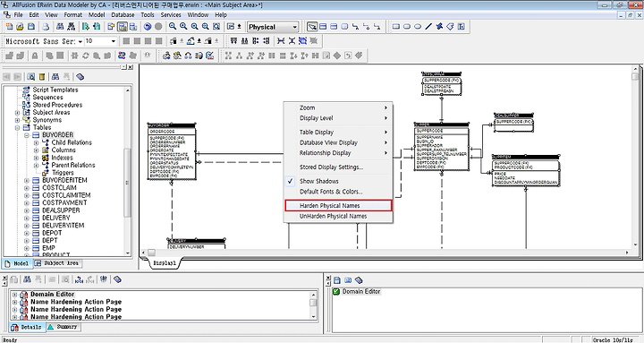Click the BUYORDER entity in the diagram
The height and width of the screenshot is (343, 644).
[171, 151]
